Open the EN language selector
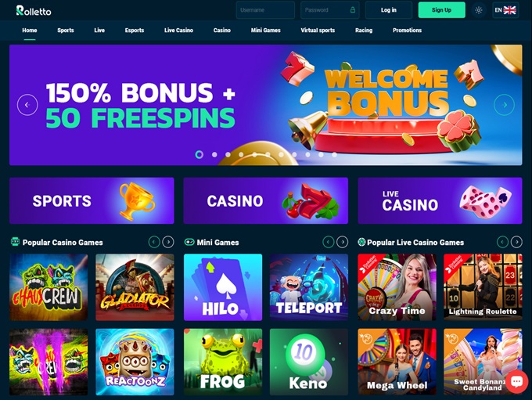 [505, 10]
